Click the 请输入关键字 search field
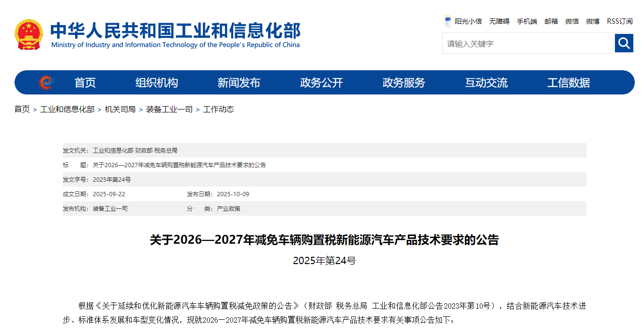 (x=528, y=44)
